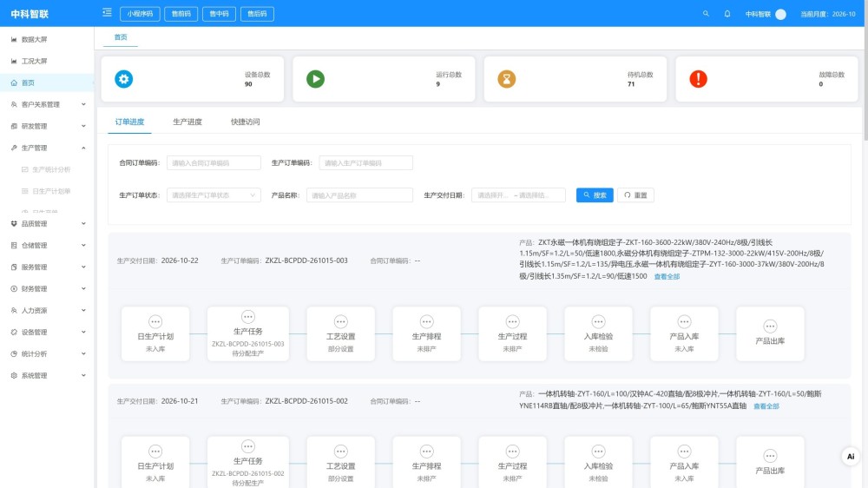
Task: Focus the 生产订单编码 input field
Action: tap(366, 163)
